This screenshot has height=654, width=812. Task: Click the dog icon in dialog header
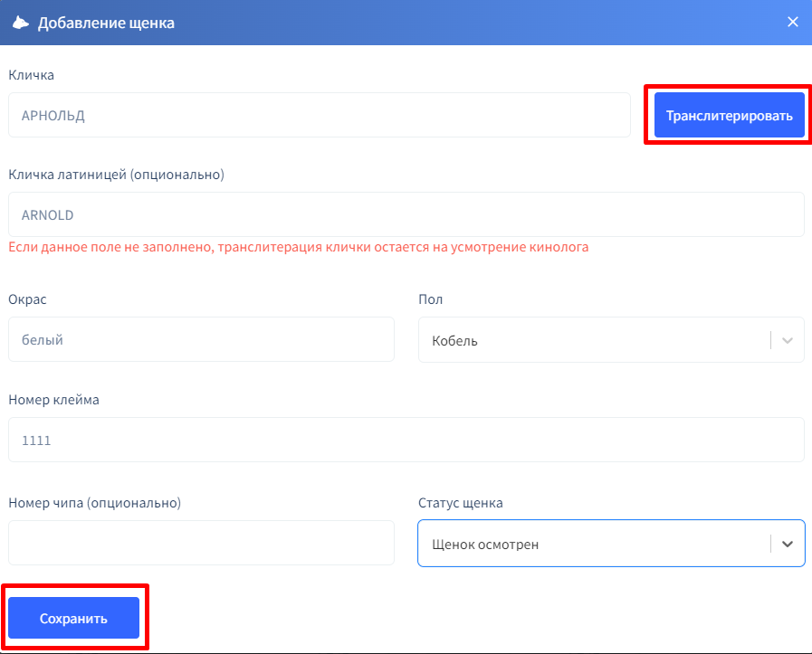(x=20, y=23)
